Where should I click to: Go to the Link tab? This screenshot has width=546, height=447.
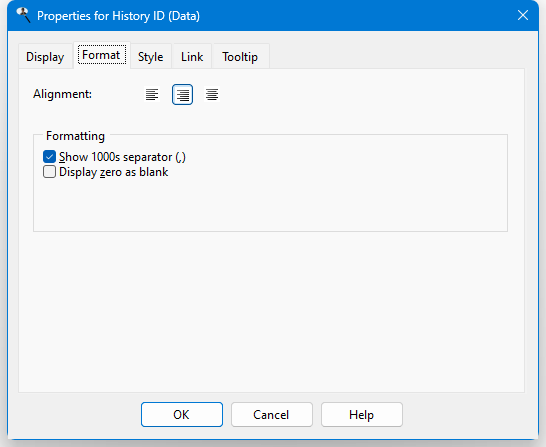coord(192,57)
